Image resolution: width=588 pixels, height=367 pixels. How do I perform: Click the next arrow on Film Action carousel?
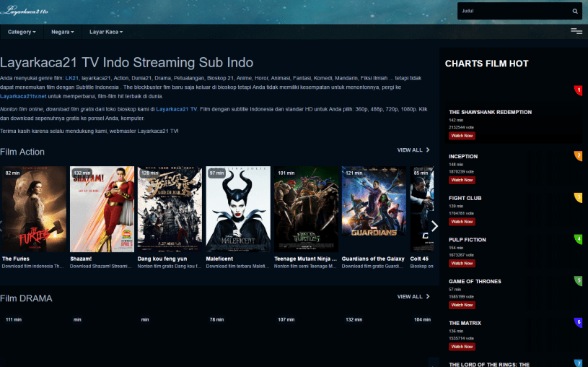click(x=434, y=226)
